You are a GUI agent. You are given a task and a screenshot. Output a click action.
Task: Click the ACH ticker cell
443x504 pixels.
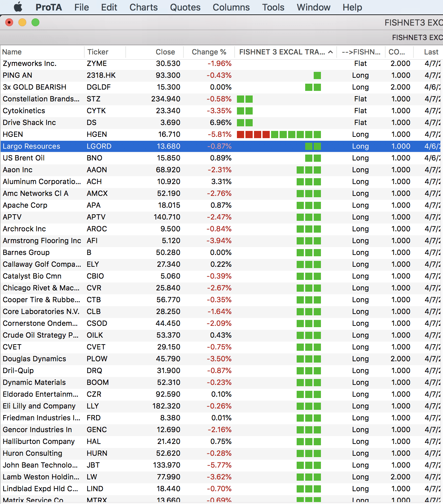click(94, 182)
